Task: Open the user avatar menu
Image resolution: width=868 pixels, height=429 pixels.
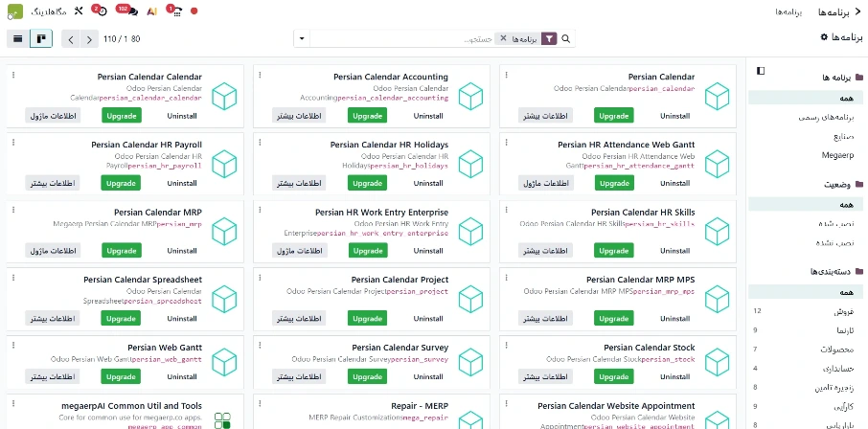Action: pyautogui.click(x=15, y=11)
